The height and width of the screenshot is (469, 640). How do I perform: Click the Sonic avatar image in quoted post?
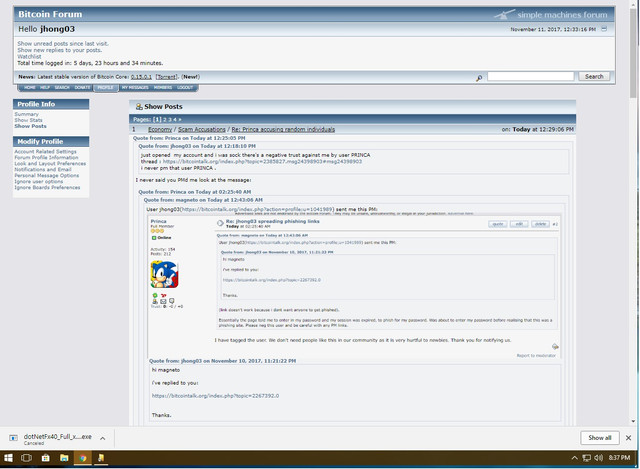(x=164, y=275)
